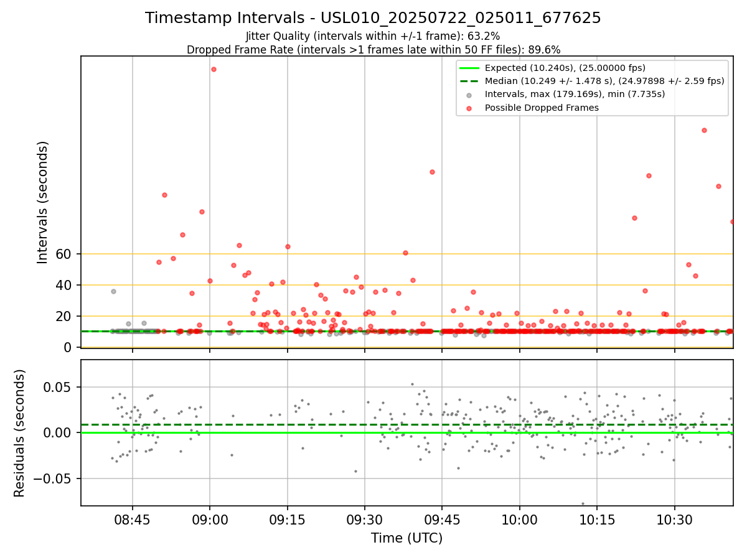Click the x-axis tick label '08:45'
Viewport: 747px width, 560px height.
(x=132, y=520)
